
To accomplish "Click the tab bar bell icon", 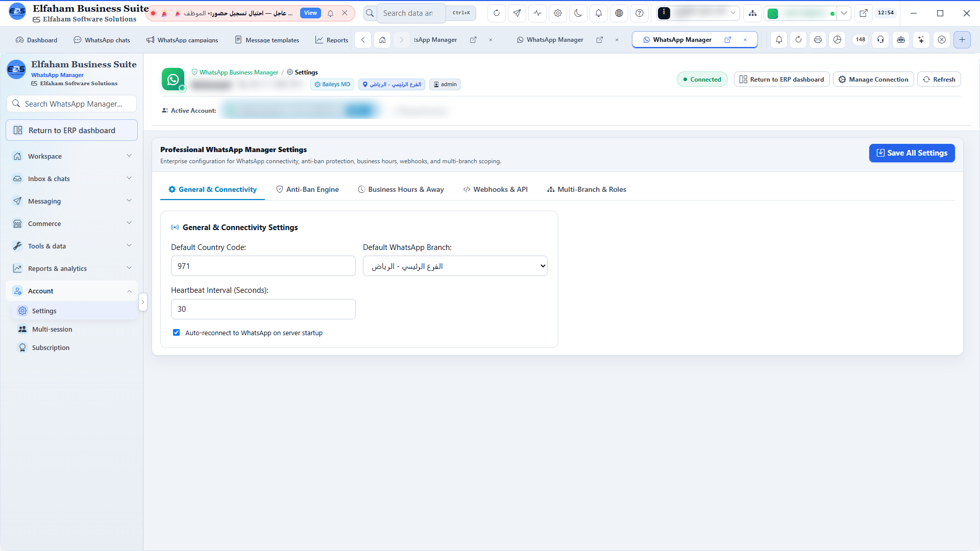I will [779, 40].
